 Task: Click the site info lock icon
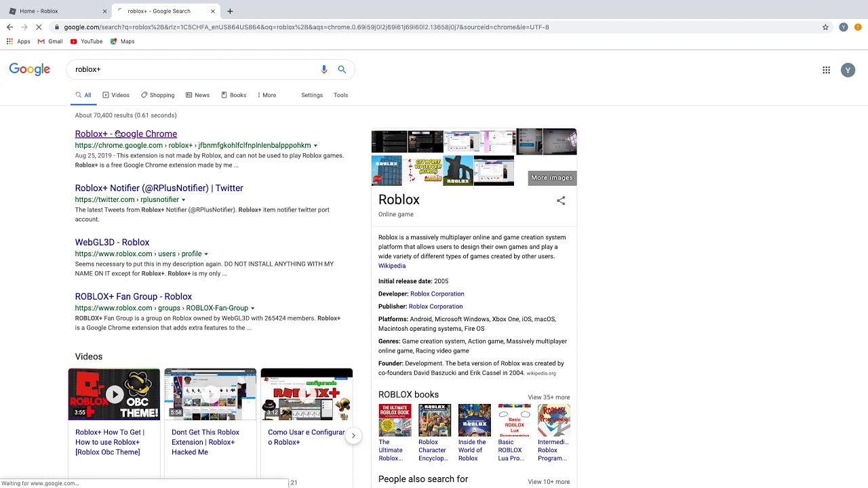click(58, 27)
